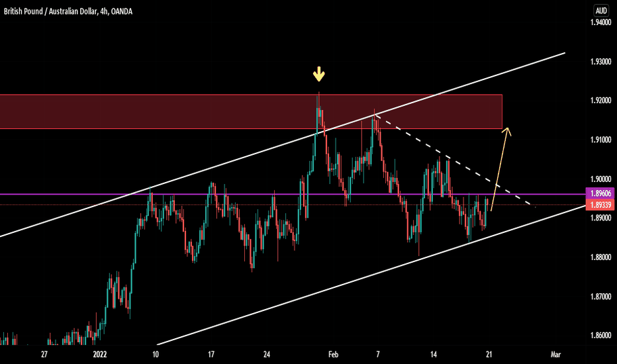
Task: Select the red 1.89339 current price label
Action: (x=600, y=205)
